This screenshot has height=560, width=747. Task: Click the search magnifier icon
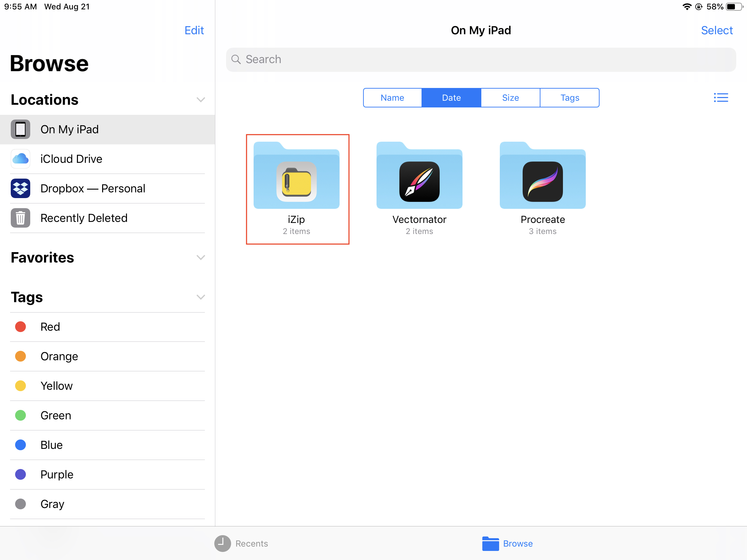point(236,59)
